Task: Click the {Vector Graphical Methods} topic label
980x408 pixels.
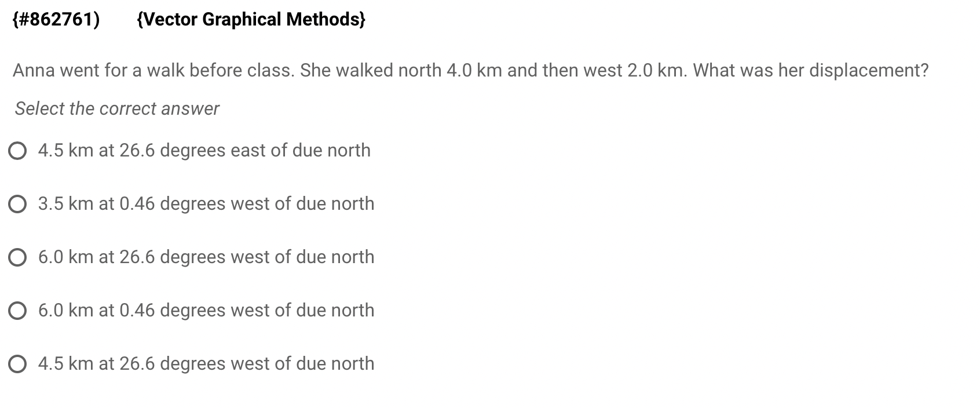Action: 250,19
